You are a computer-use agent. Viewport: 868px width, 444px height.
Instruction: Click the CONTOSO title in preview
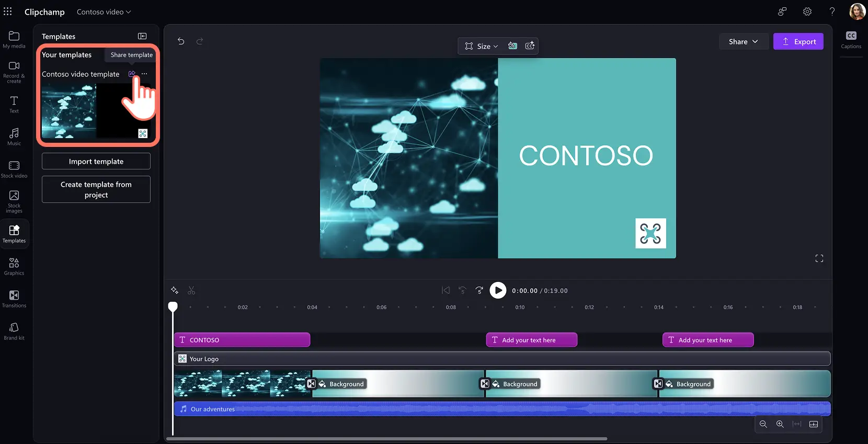pyautogui.click(x=586, y=155)
